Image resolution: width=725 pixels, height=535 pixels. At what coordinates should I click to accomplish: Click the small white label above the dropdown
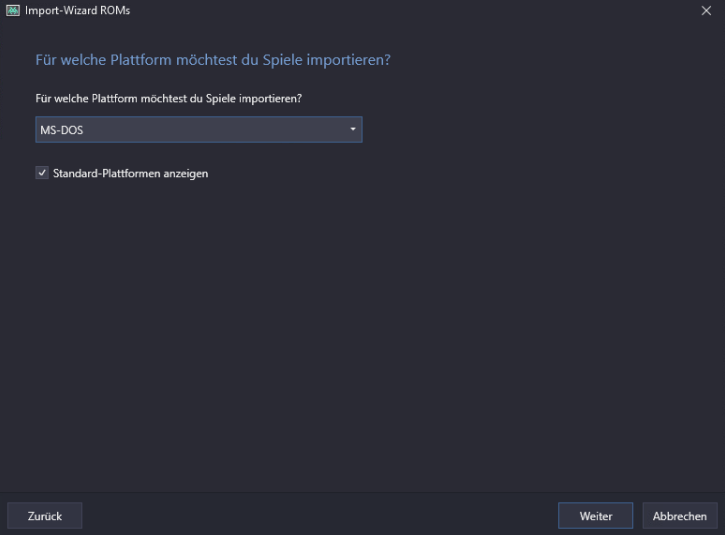click(168, 98)
